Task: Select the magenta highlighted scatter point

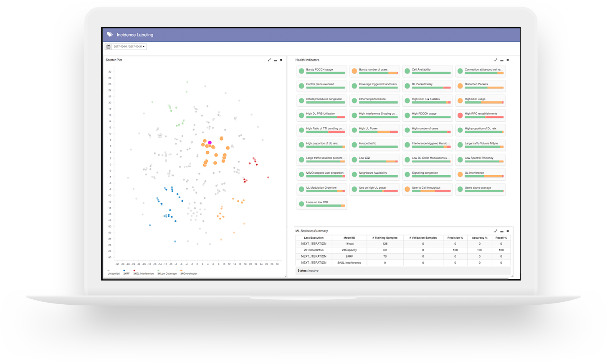Action: 210,143
